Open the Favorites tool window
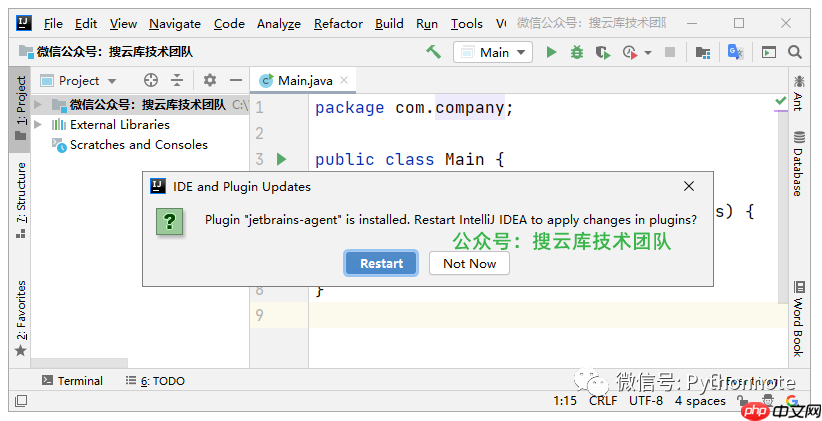Screen dimensions: 822x421 20,319
